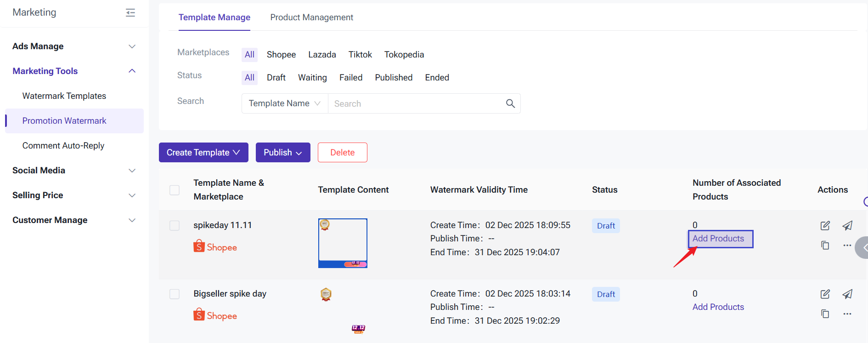868x343 pixels.
Task: Check the Bigseller spike day row checkbox
Action: [x=175, y=294]
